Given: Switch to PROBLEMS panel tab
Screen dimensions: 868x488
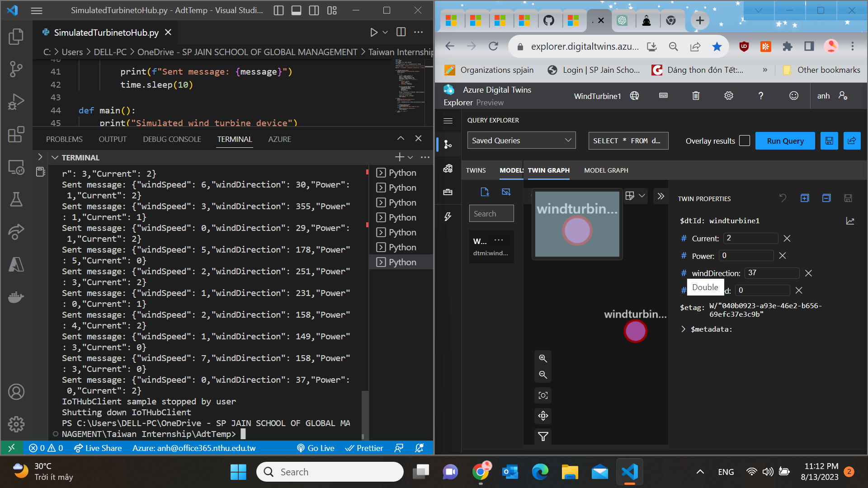Looking at the screenshot, I should pos(64,139).
